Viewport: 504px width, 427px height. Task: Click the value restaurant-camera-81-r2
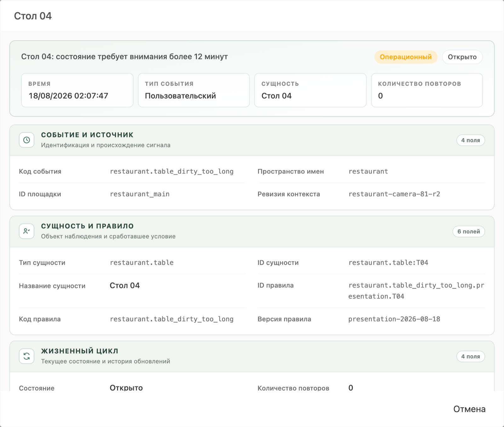click(x=394, y=194)
